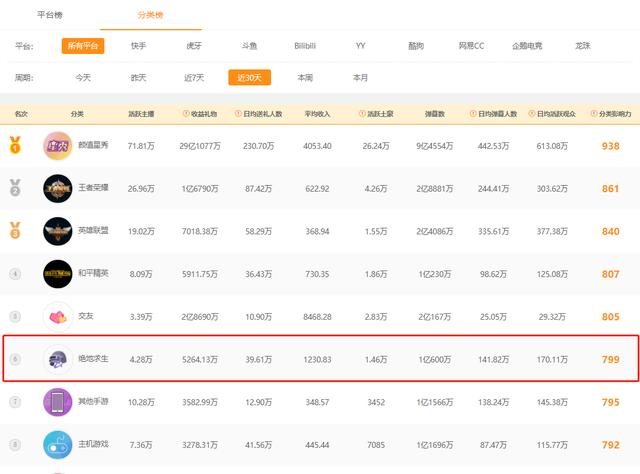Click the 9亿4554万 danmaku count value
Image resolution: width=640 pixels, height=474 pixels.
pyautogui.click(x=435, y=146)
